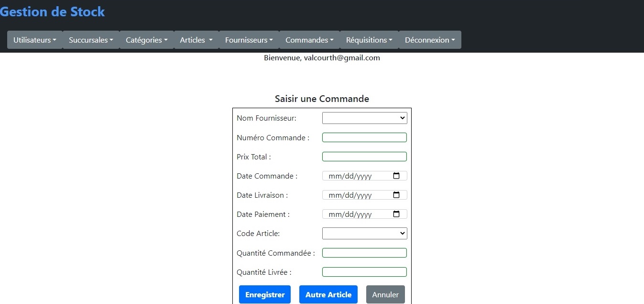This screenshot has height=304, width=644.
Task: Expand the Code Article dropdown
Action: click(x=364, y=233)
